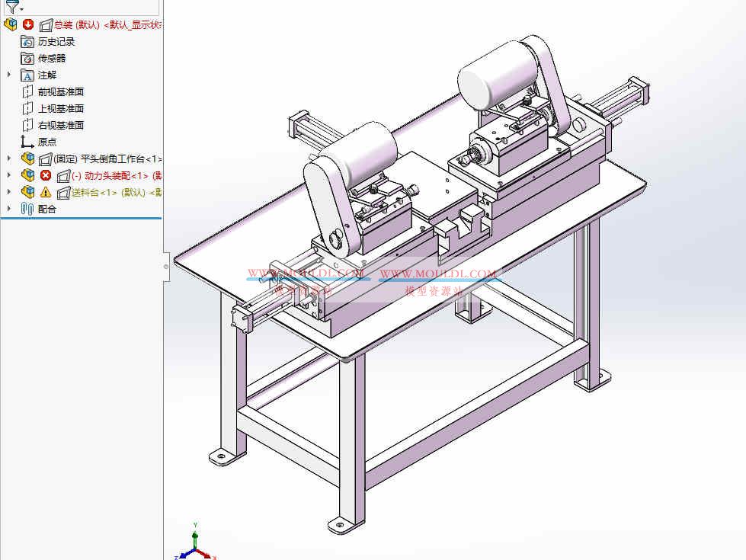Click the 原点 origin coordinate icon
The image size is (746, 560).
[27, 141]
